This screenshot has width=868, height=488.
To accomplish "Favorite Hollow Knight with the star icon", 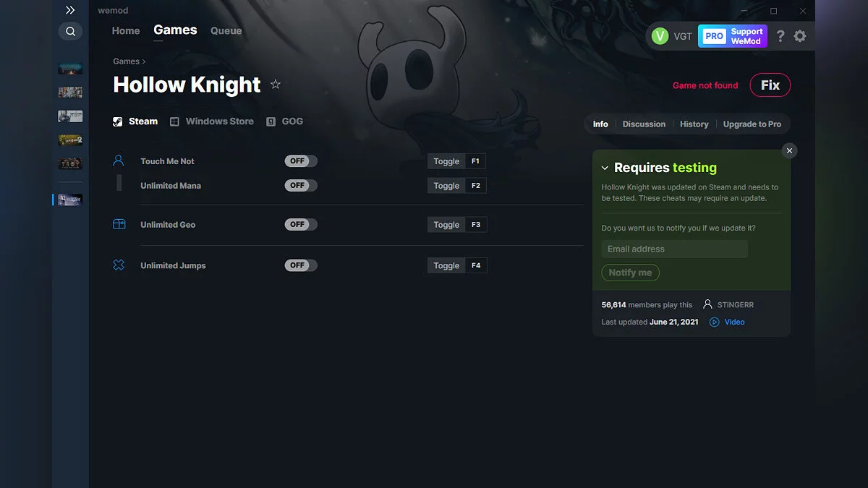I will click(x=276, y=85).
